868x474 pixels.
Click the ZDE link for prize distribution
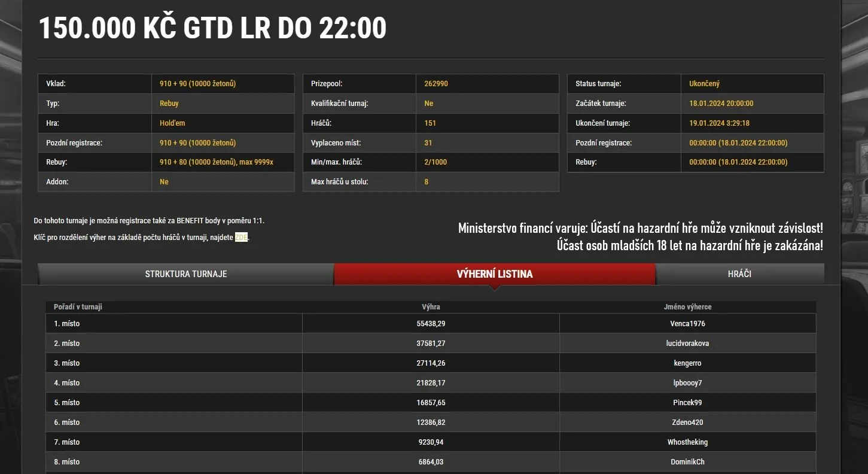point(241,238)
